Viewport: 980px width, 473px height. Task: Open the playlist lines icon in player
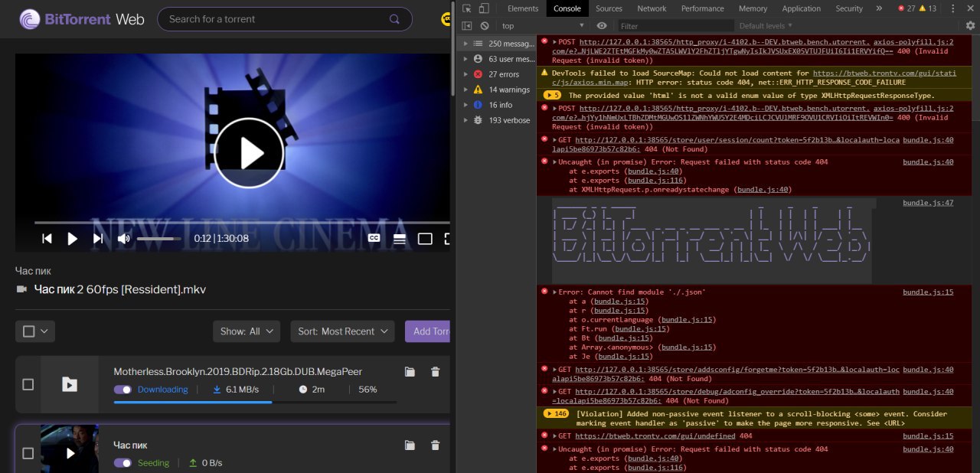click(x=400, y=239)
